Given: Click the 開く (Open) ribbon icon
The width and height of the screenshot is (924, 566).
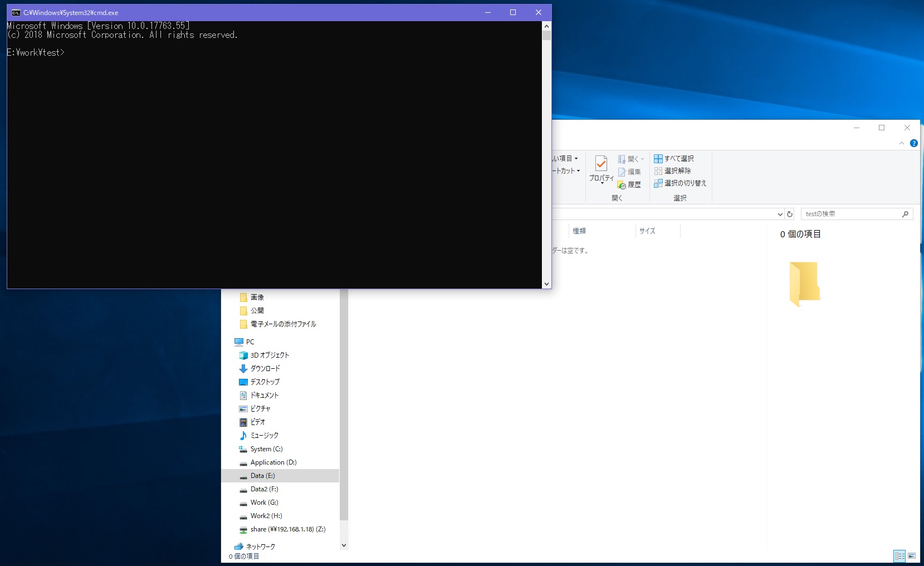Looking at the screenshot, I should point(622,159).
